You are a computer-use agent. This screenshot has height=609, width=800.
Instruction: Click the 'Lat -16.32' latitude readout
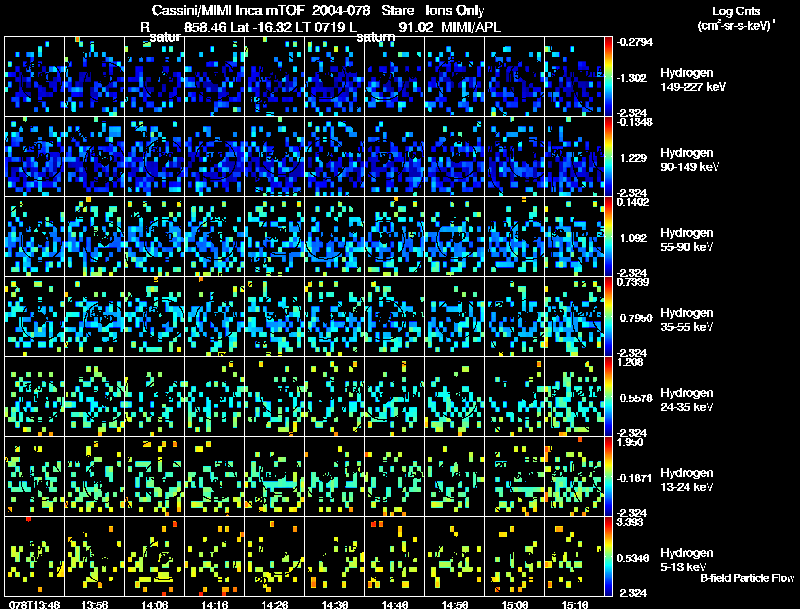pyautogui.click(x=261, y=27)
